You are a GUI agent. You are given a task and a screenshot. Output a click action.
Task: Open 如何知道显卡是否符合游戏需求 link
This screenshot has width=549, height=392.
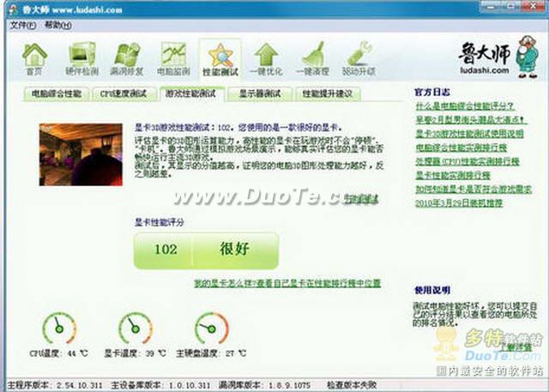pyautogui.click(x=474, y=190)
